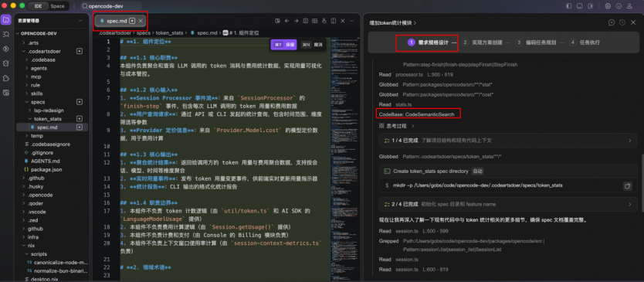This screenshot has height=282, width=644.
Task: Switch to Space mode
Action: tap(57, 6)
